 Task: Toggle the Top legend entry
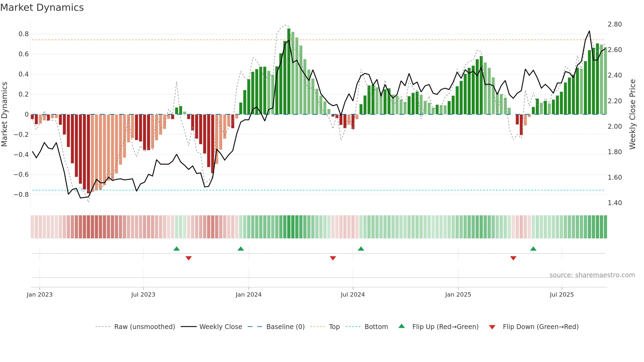pyautogui.click(x=325, y=327)
